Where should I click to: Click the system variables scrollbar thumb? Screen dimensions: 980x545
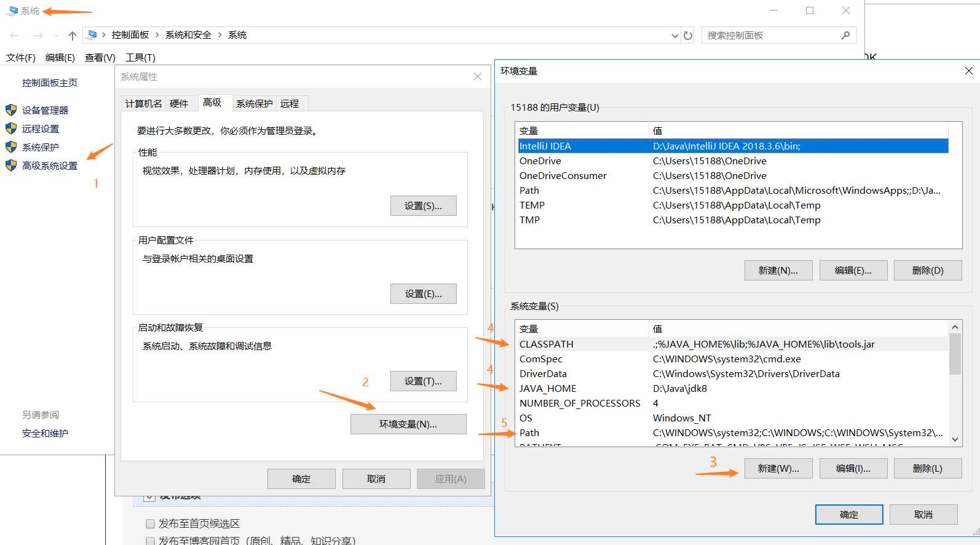pyautogui.click(x=955, y=354)
